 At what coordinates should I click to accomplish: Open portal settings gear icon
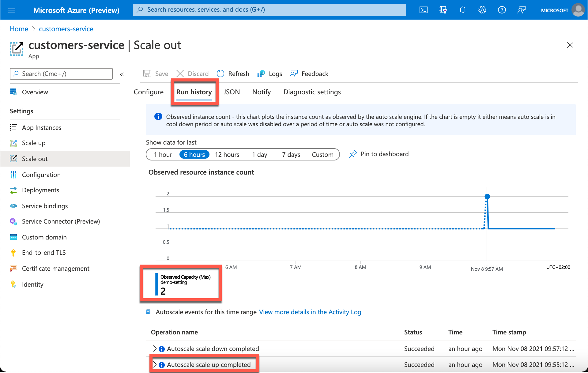(x=482, y=10)
